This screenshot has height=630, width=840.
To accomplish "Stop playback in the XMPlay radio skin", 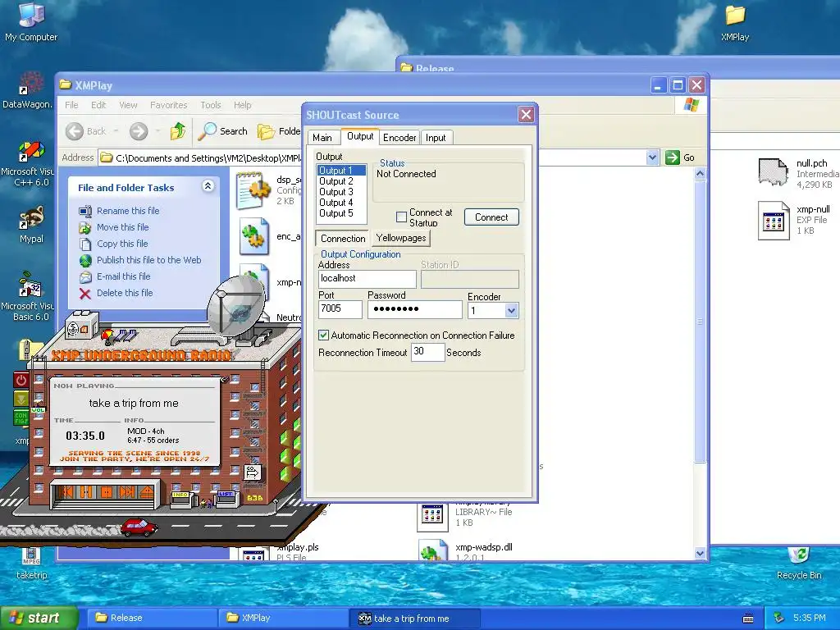I will (x=106, y=492).
